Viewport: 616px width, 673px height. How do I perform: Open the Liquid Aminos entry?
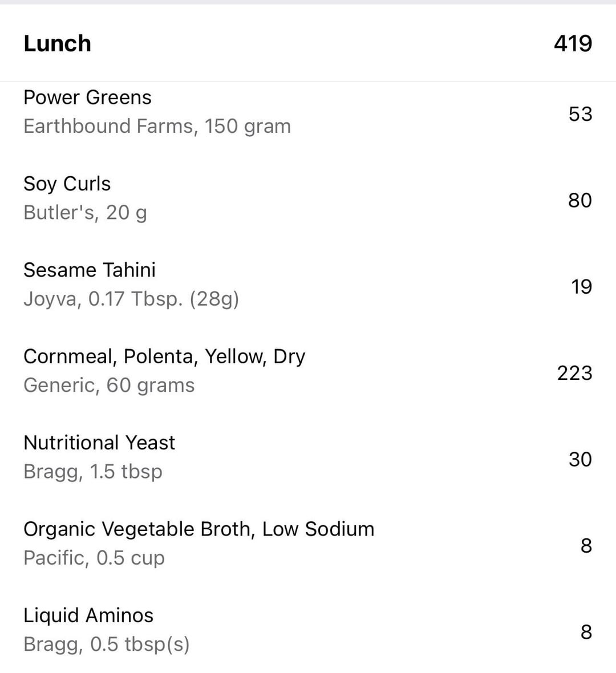coord(88,615)
